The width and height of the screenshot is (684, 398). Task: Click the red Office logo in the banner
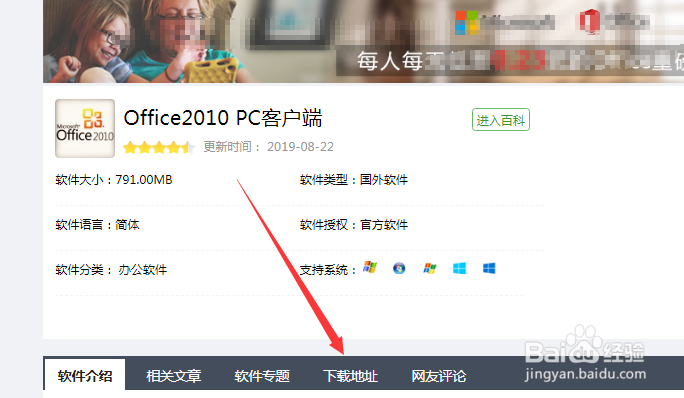coord(590,22)
